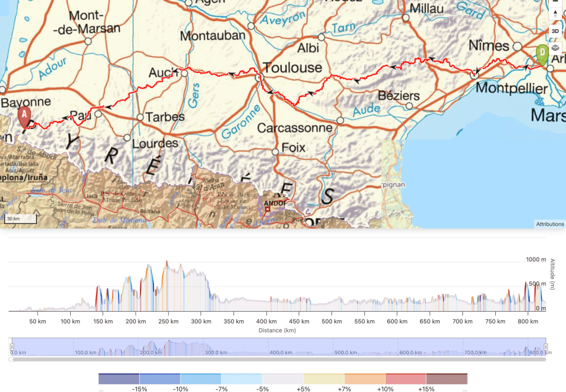Click the horizontal scrollbar under elevation overview

(277, 359)
